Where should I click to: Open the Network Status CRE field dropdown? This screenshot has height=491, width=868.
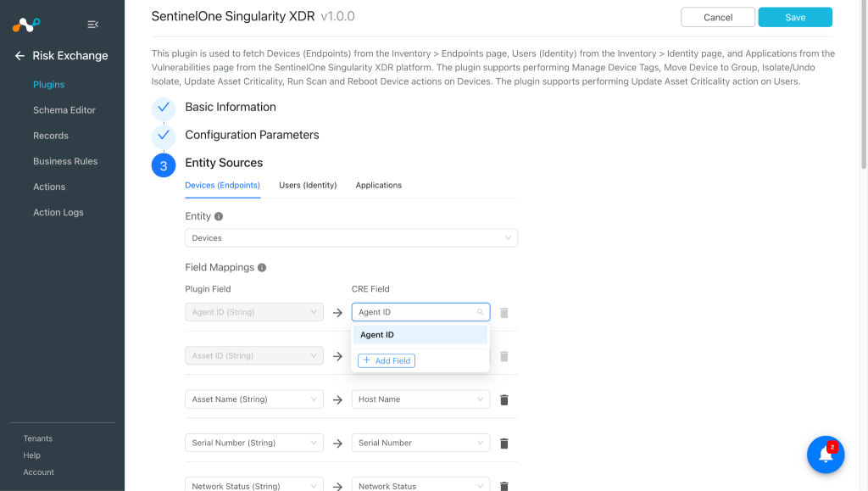(x=420, y=484)
